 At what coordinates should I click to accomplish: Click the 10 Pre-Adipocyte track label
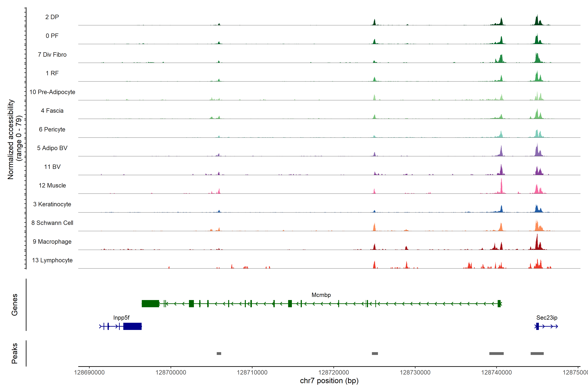click(52, 92)
